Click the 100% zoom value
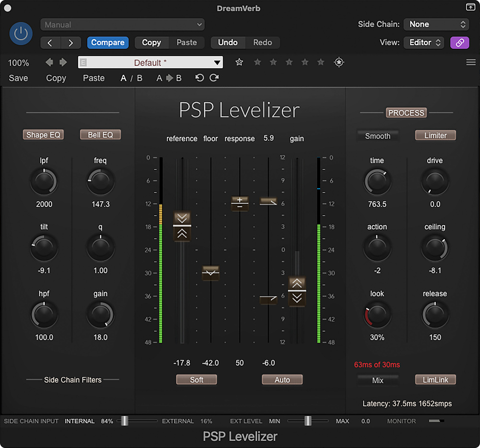The image size is (480, 448). click(18, 63)
